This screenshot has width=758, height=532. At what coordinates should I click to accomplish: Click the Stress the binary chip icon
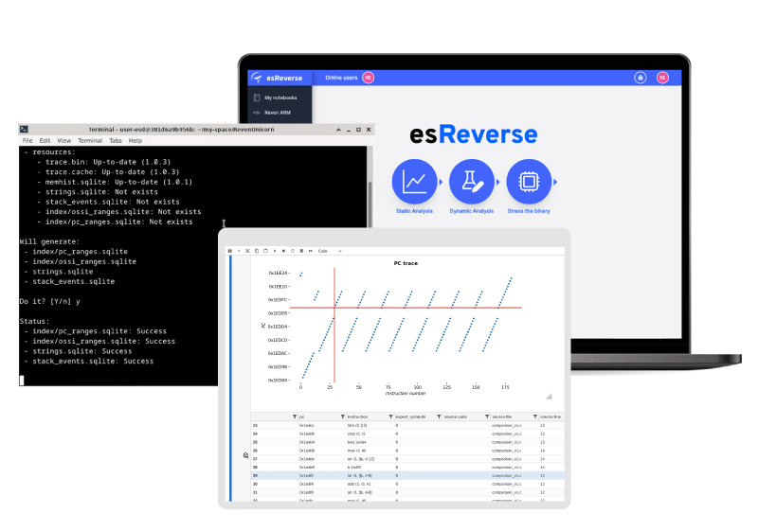click(529, 182)
